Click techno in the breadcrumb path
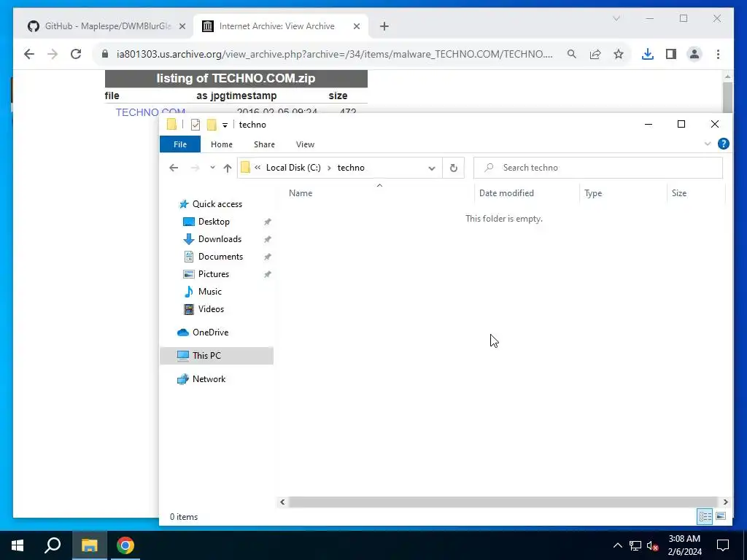 tap(351, 168)
